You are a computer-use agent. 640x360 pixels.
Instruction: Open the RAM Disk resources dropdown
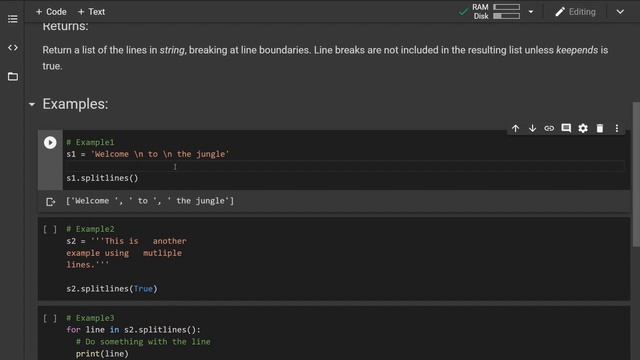coord(531,12)
